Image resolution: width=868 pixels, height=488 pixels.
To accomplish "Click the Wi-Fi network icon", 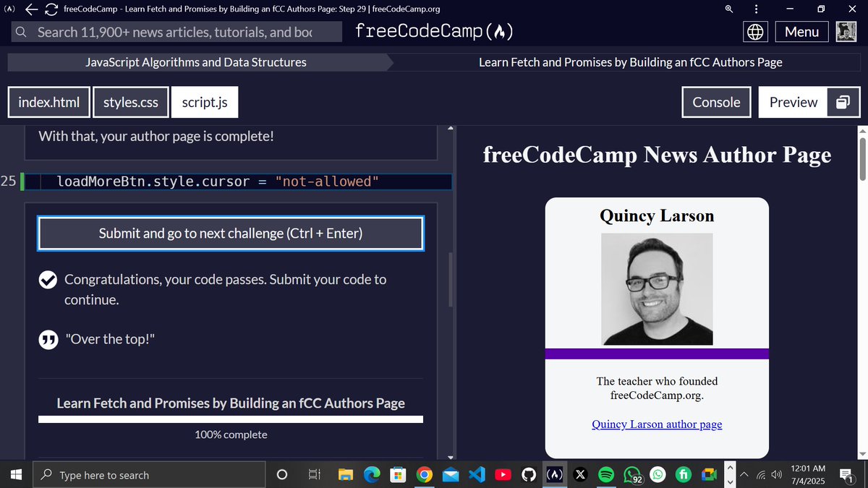I will click(x=762, y=475).
